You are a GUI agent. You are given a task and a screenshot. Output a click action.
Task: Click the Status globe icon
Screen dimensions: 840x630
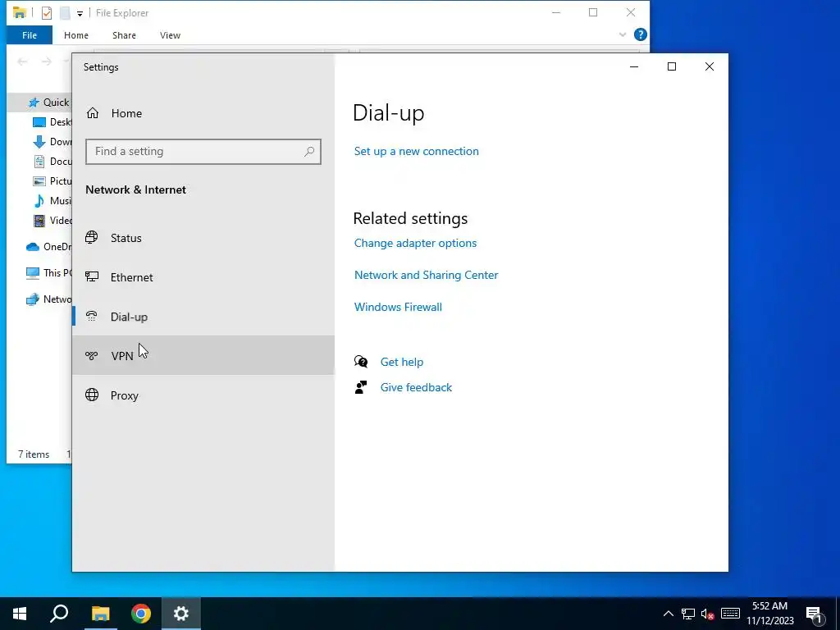click(92, 237)
